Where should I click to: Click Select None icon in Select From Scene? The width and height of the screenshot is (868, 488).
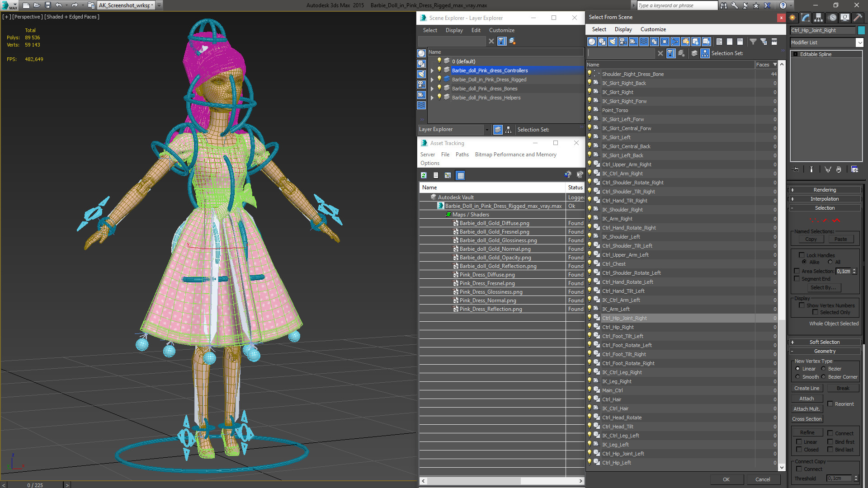tap(730, 42)
